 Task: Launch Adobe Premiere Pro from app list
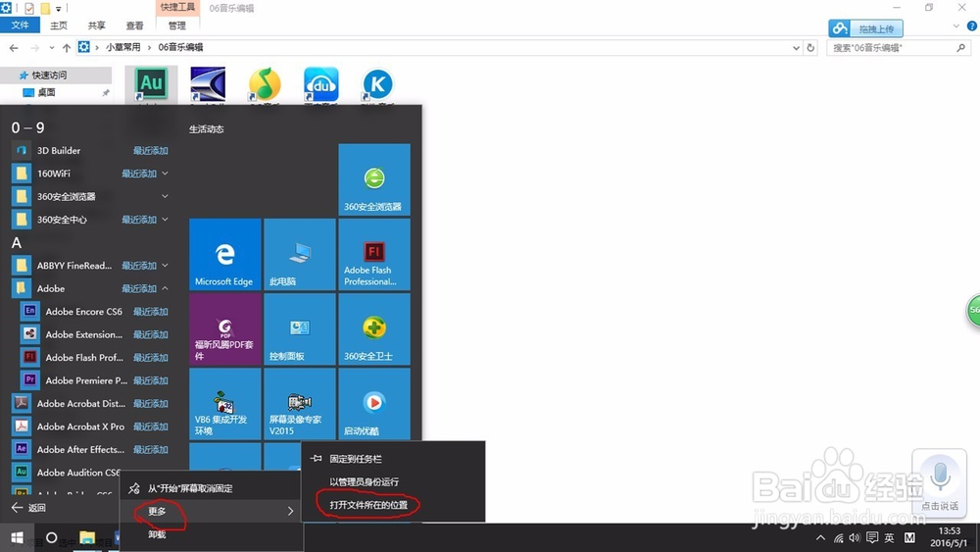95,380
